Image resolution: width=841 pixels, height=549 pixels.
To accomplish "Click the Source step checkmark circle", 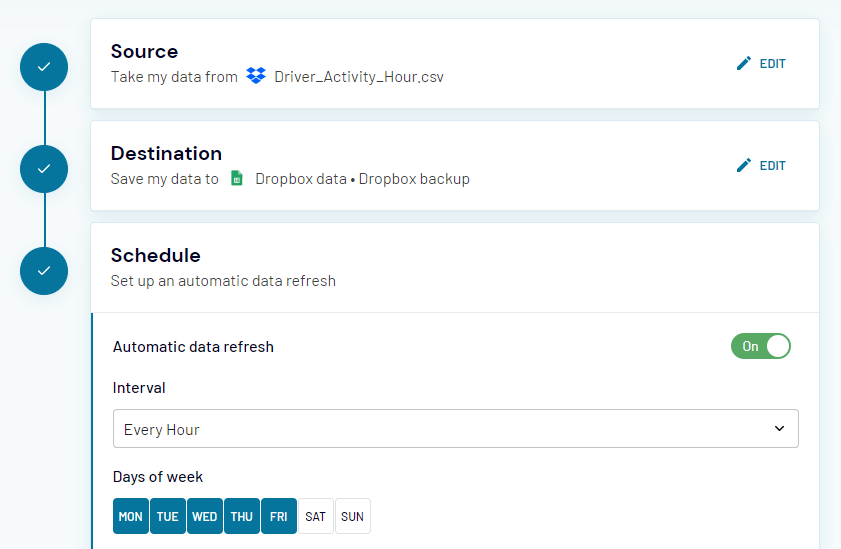I will point(44,67).
